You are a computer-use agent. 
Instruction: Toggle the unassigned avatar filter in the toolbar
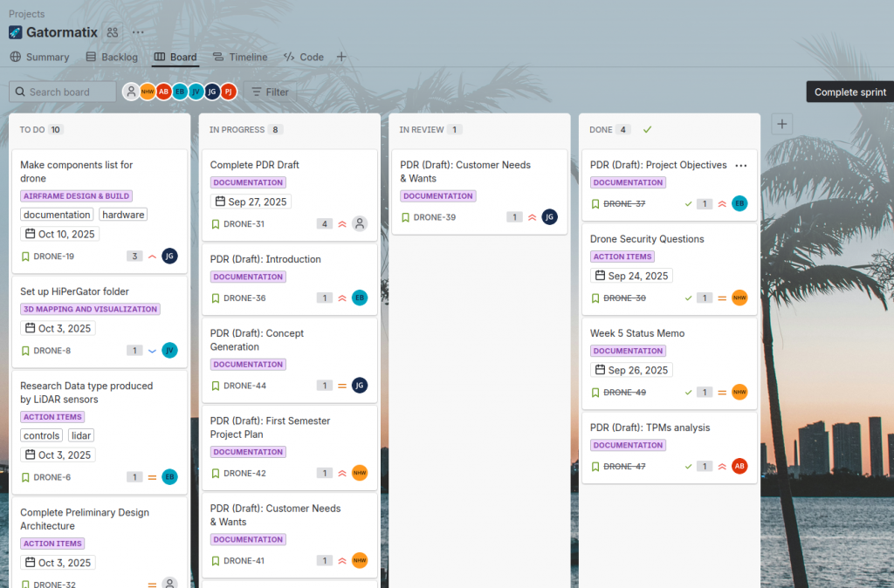tap(131, 92)
